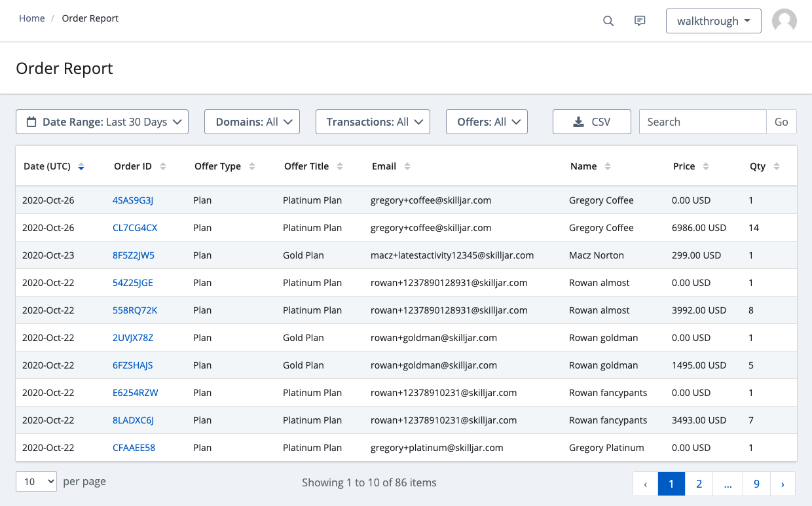The height and width of the screenshot is (506, 812).
Task: Jump to pagination page 9
Action: [x=756, y=484]
